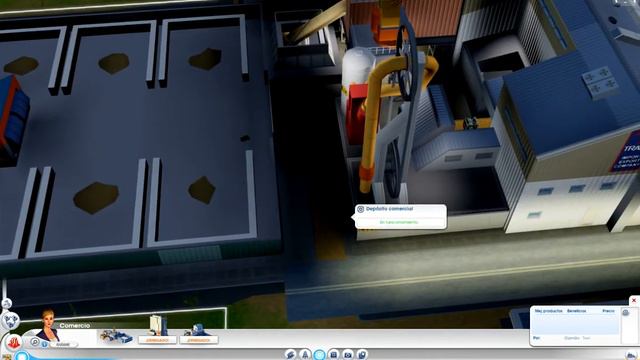Viewport: 640px width, 360px height.
Task: Click the building icon at bottom right corner
Action: (631, 356)
